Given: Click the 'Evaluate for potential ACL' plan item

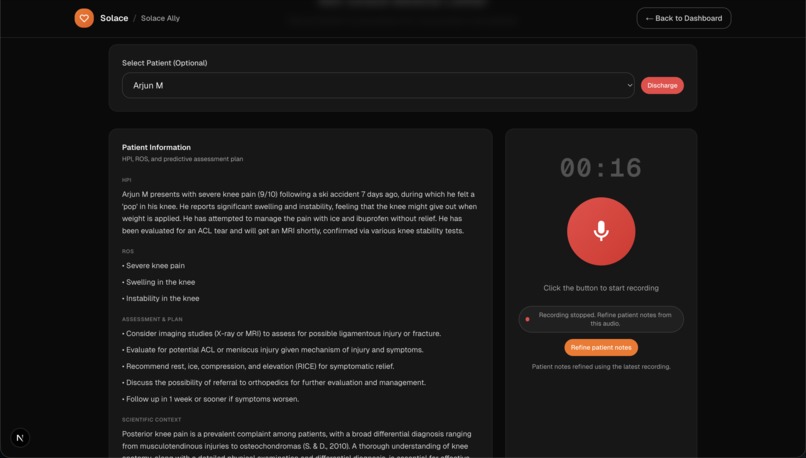Looking at the screenshot, I should pyautogui.click(x=272, y=350).
